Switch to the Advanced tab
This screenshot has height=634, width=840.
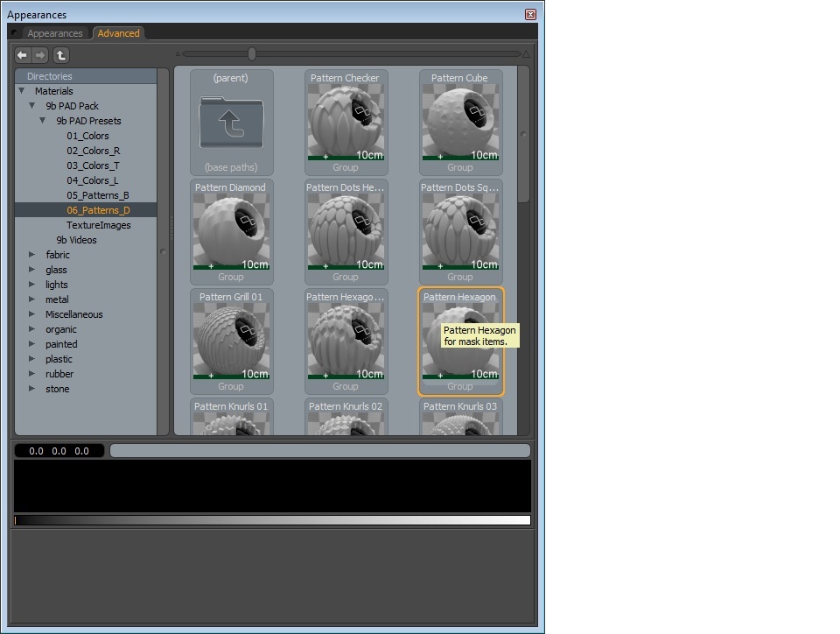coord(118,33)
